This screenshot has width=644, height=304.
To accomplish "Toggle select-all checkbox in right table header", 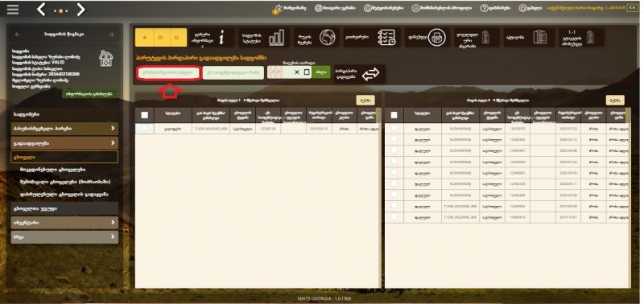I will (394, 115).
